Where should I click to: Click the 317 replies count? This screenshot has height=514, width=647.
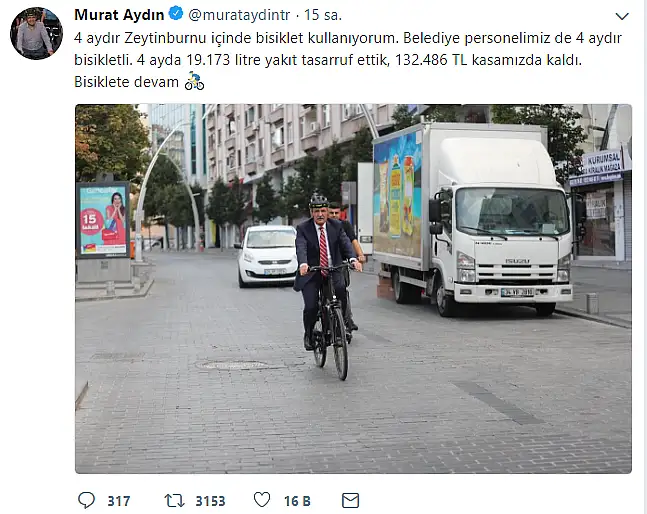(x=119, y=501)
